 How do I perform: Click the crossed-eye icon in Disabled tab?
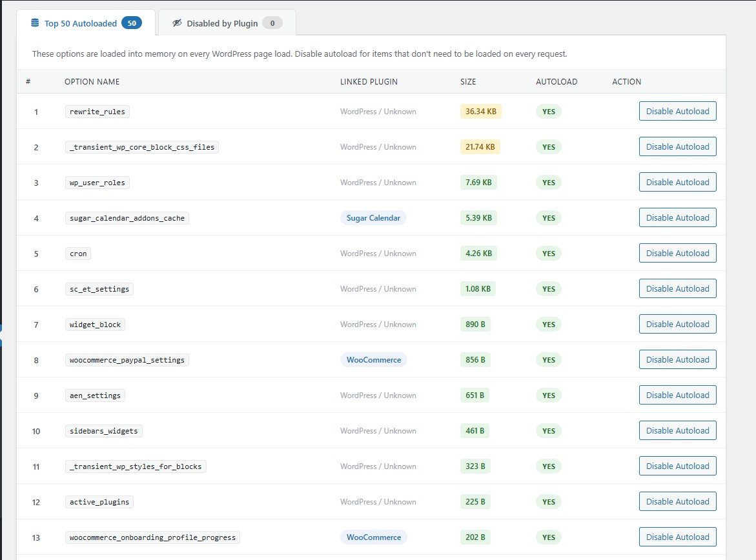pyautogui.click(x=177, y=23)
